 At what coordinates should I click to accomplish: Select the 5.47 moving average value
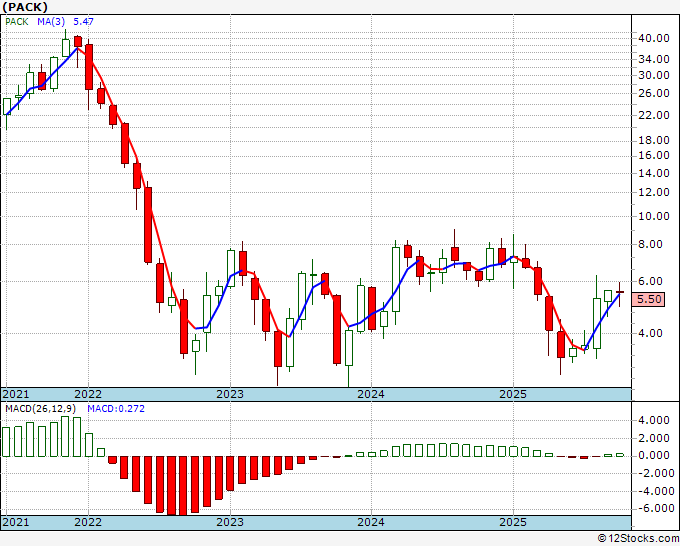click(x=83, y=22)
